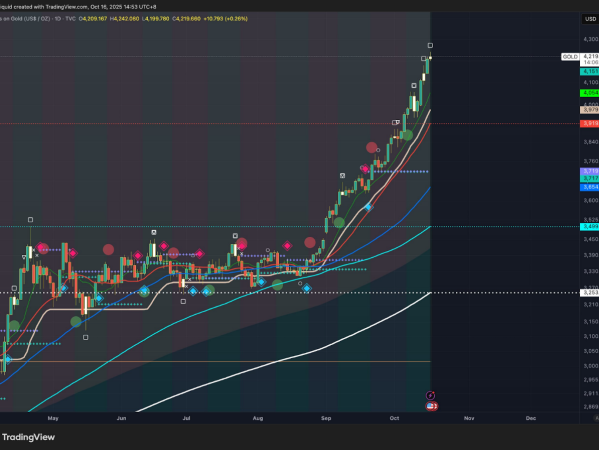The height and width of the screenshot is (450, 599).
Task: Click the Jun label on time axis
Action: click(121, 418)
